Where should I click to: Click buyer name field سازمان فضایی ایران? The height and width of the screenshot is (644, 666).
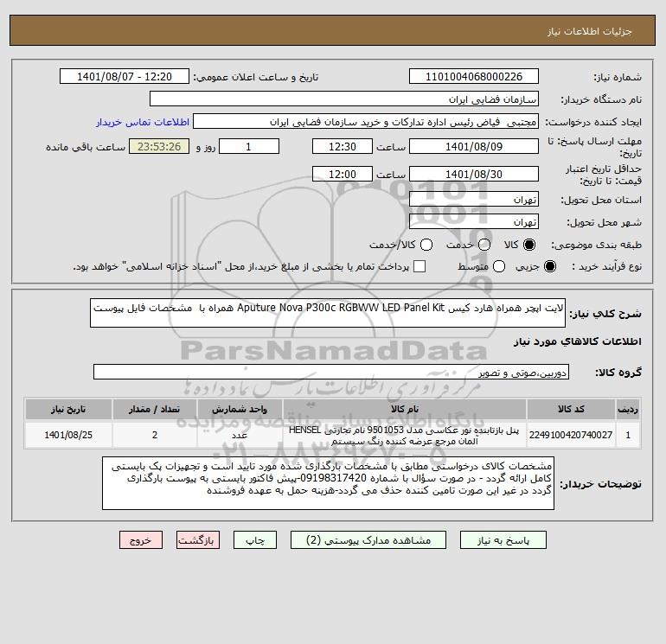tap(344, 99)
